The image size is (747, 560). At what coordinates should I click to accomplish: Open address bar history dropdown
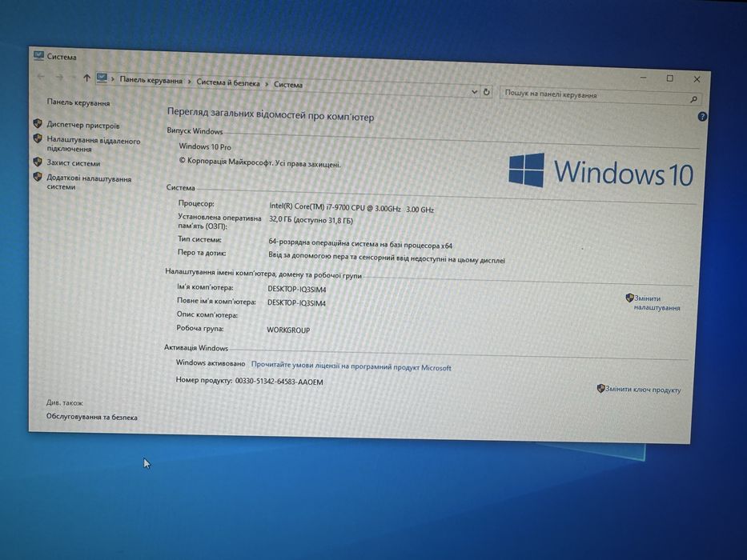pyautogui.click(x=475, y=91)
